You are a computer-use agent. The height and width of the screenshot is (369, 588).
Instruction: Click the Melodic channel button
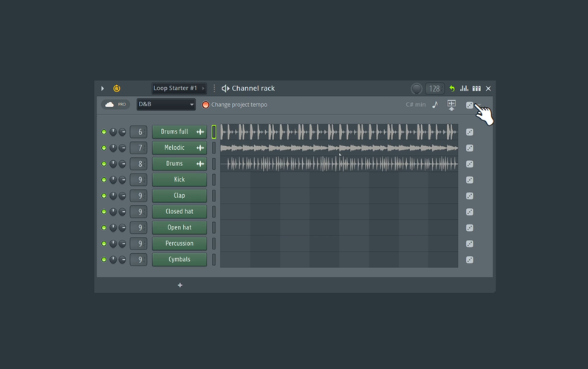pos(180,148)
